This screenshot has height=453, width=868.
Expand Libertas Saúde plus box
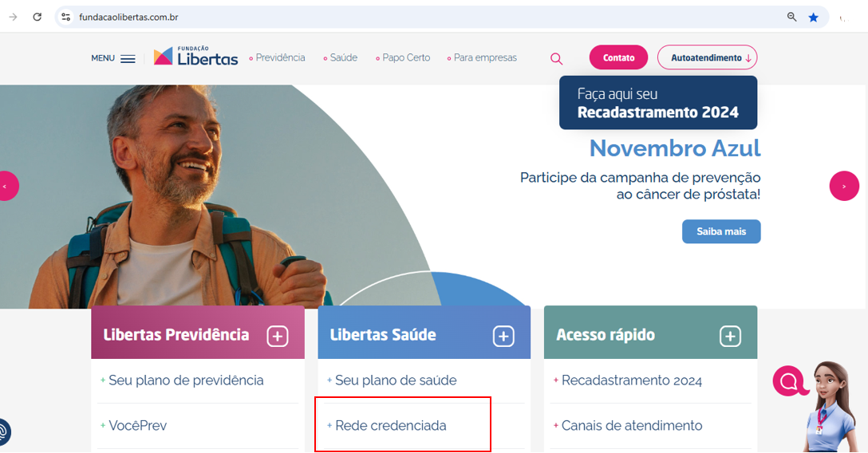pos(503,336)
